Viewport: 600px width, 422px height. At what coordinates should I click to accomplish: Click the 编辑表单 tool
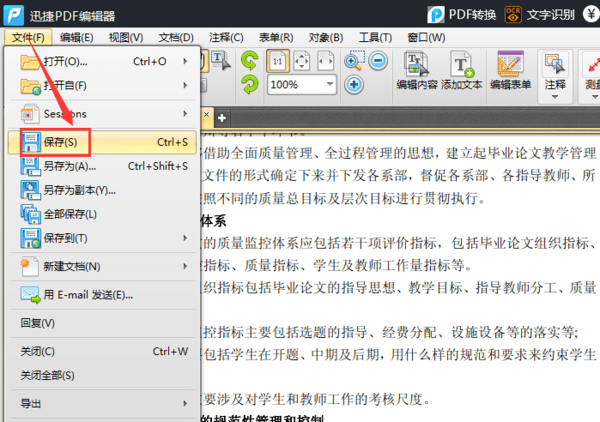pyautogui.click(x=510, y=71)
